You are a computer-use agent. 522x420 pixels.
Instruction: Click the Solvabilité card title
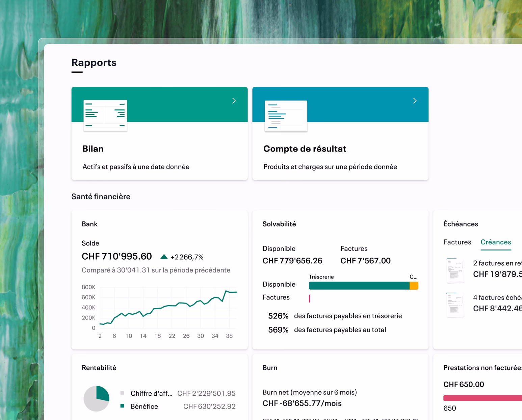(279, 224)
